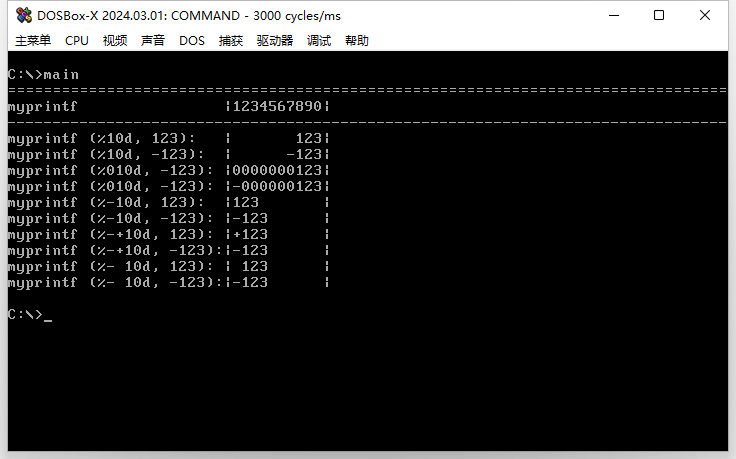The height and width of the screenshot is (459, 736).
Task: Open the CPU menu
Action: [77, 41]
